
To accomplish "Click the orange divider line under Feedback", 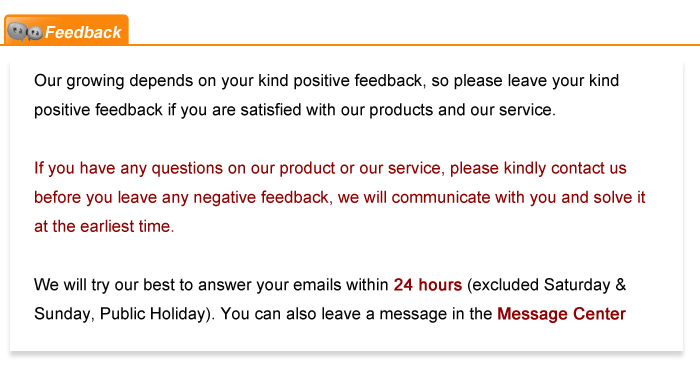I will click(x=350, y=45).
